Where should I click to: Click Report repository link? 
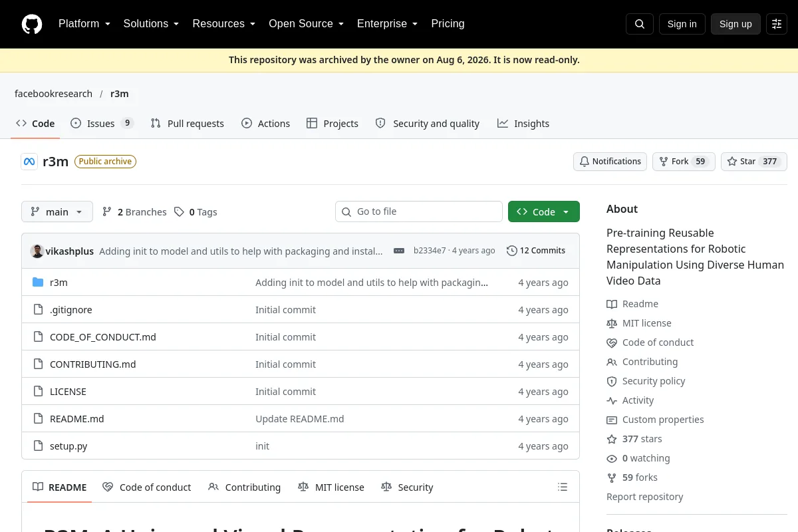pyautogui.click(x=645, y=497)
